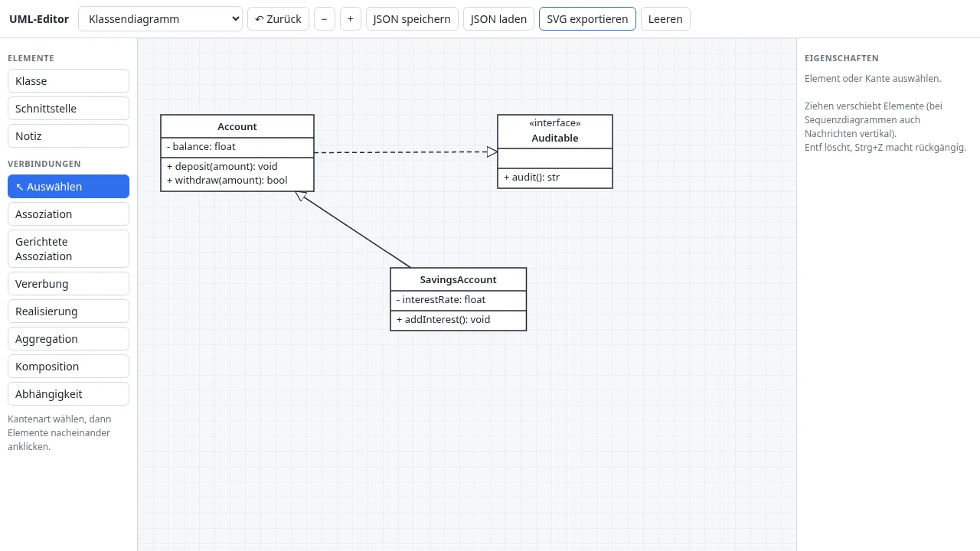Image resolution: width=980 pixels, height=551 pixels.
Task: Click the «interface» stereotype label
Action: 555,123
